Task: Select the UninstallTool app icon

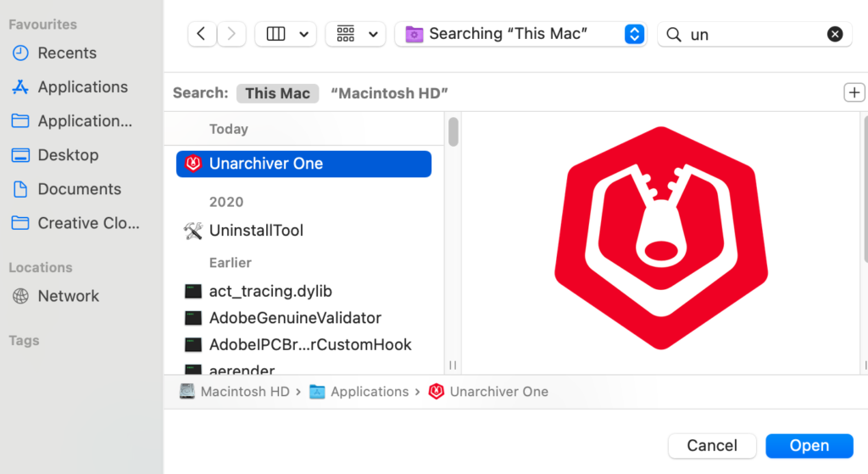Action: (x=193, y=231)
